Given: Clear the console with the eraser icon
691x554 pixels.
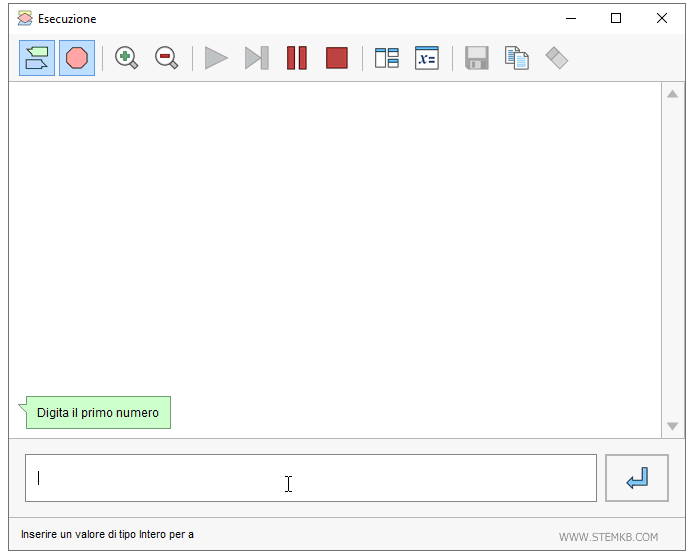Looking at the screenshot, I should (x=557, y=58).
